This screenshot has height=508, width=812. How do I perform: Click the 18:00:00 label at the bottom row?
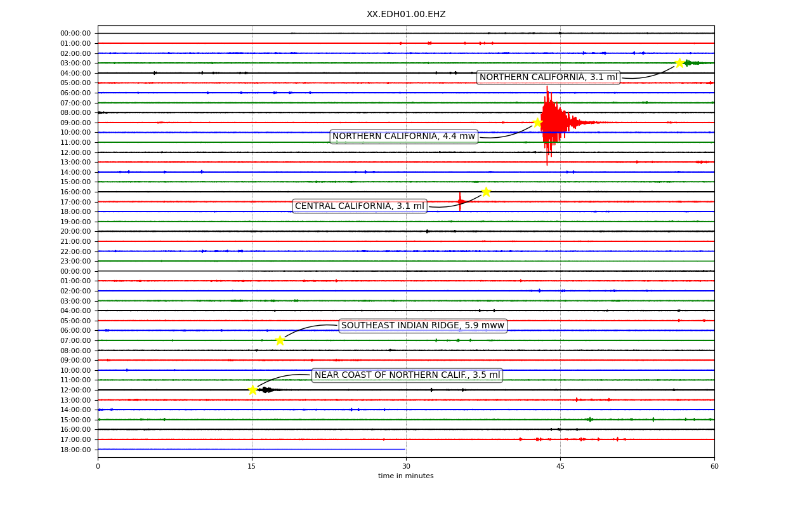75,450
